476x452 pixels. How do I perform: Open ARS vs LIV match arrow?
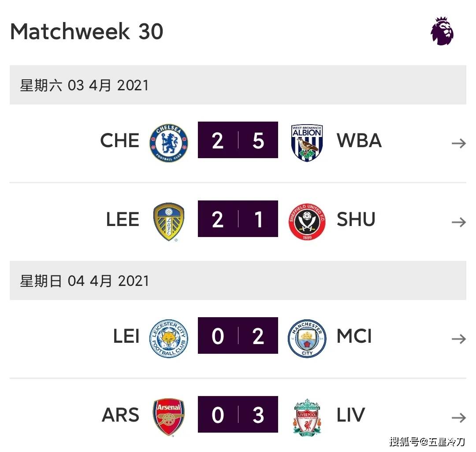[x=459, y=418]
